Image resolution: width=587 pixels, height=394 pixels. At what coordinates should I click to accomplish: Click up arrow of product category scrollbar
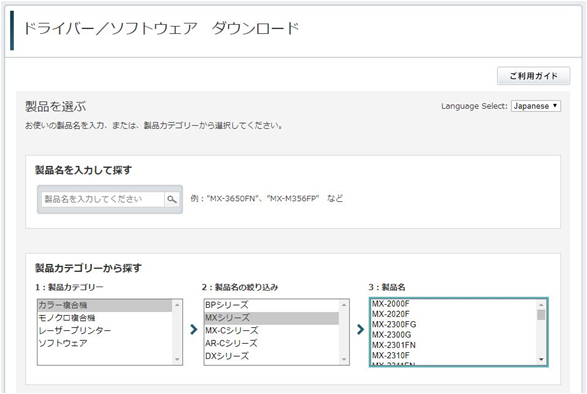pos(177,305)
